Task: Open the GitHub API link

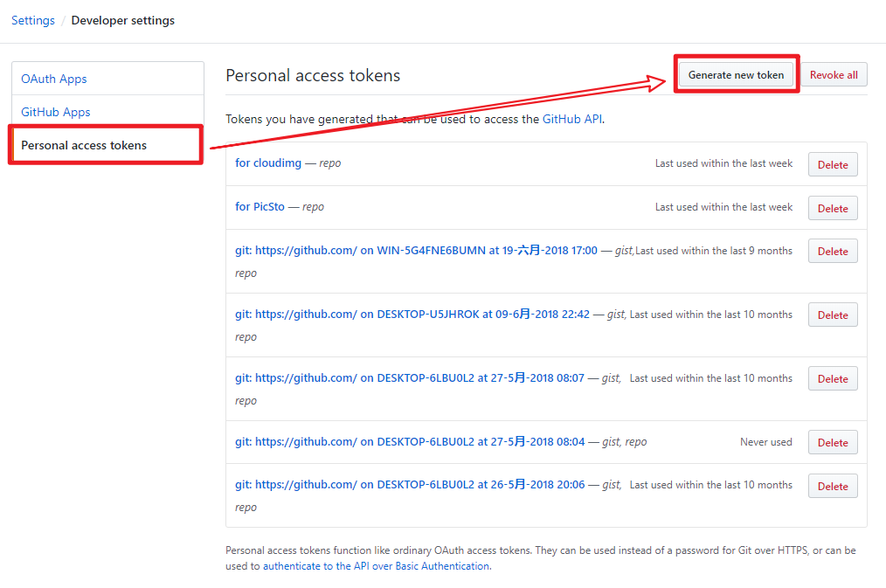Action: pos(571,119)
